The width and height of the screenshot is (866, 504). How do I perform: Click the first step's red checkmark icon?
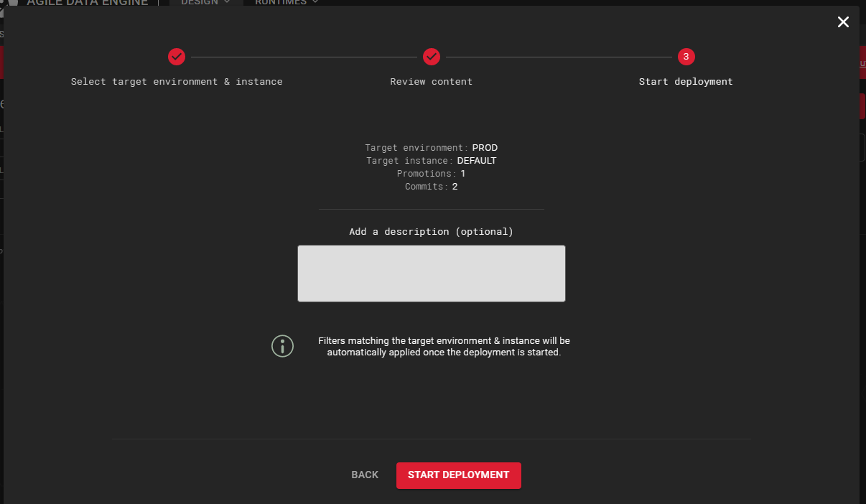177,57
